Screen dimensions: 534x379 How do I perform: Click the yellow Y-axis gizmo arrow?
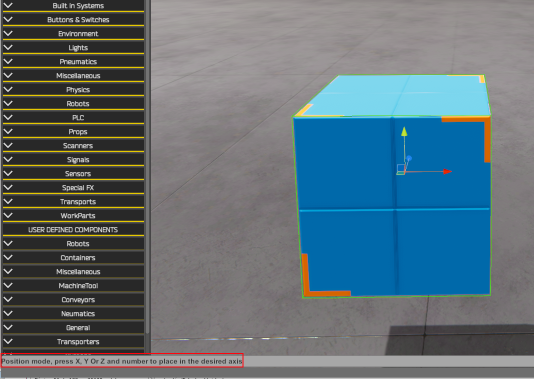pyautogui.click(x=404, y=131)
